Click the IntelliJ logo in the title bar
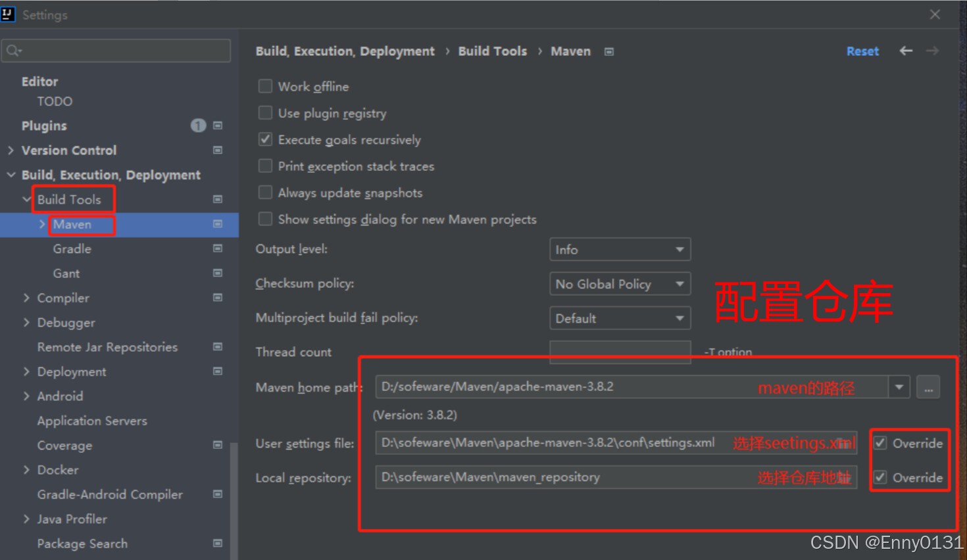Viewport: 967px width, 560px height. (8, 14)
